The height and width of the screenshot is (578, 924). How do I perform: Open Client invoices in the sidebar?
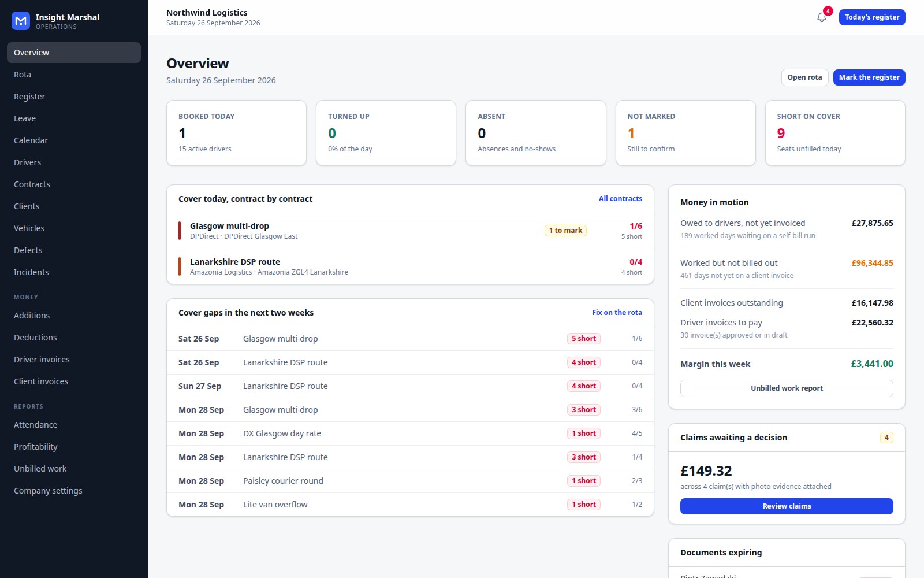tap(74, 381)
